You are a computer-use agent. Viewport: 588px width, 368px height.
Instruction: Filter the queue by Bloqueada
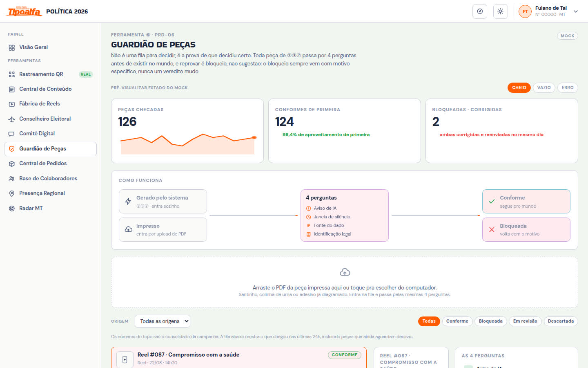click(491, 321)
